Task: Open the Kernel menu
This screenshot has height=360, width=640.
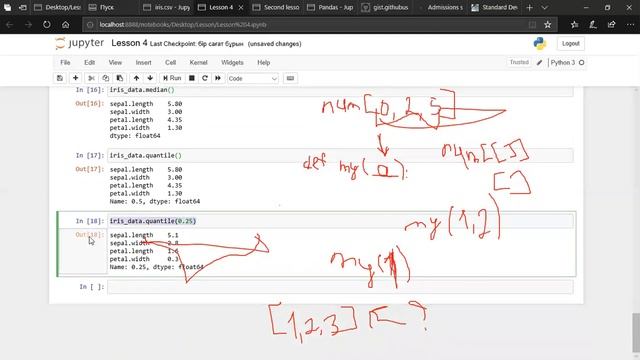Action: point(198,62)
